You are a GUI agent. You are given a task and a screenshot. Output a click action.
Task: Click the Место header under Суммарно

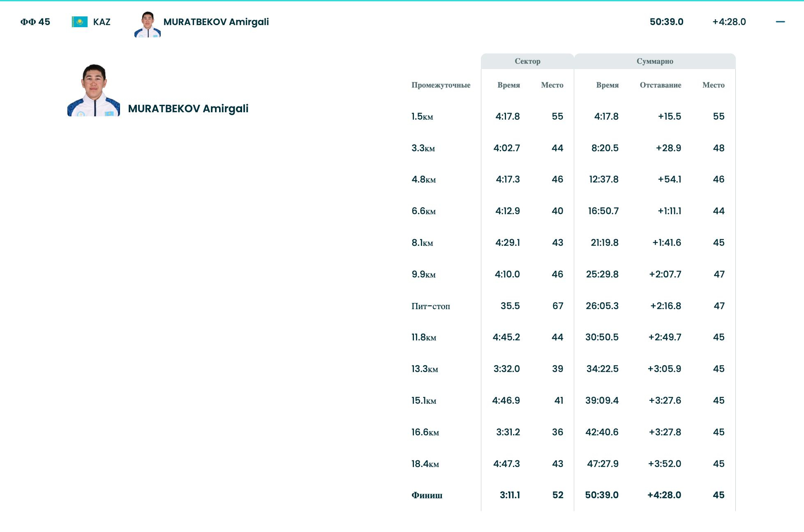713,85
